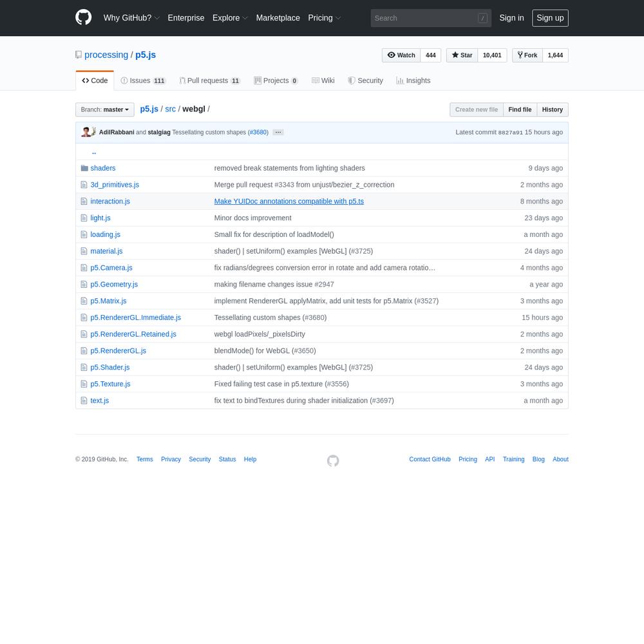Image resolution: width=644 pixels, height=644 pixels.
Task: Fork the p5.js repository
Action: [x=527, y=55]
